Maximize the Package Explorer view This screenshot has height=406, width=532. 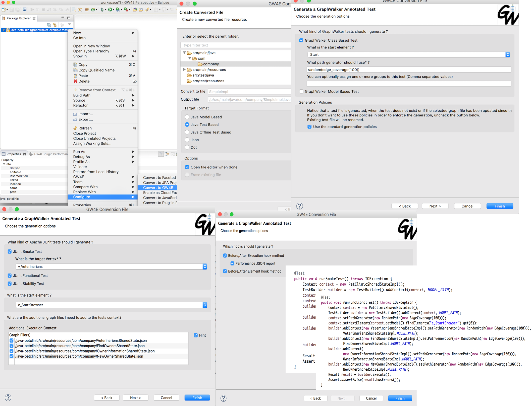point(69,18)
